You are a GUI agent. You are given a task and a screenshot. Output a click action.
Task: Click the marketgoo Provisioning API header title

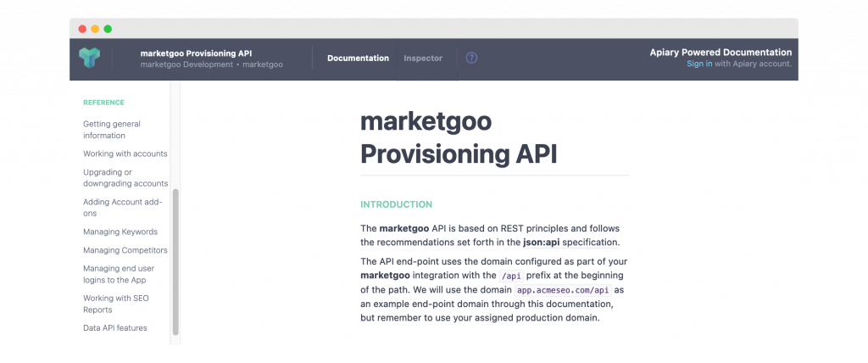[196, 53]
